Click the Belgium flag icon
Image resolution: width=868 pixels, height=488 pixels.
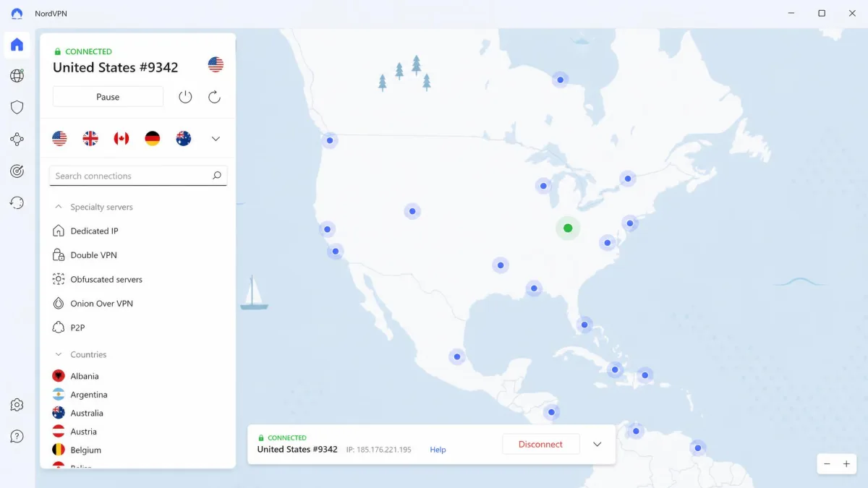(59, 450)
